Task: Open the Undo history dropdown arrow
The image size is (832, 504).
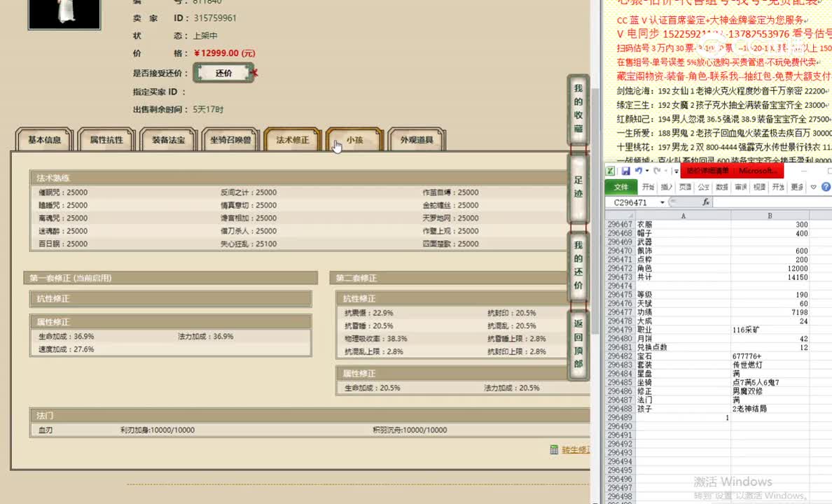Action: click(x=646, y=170)
